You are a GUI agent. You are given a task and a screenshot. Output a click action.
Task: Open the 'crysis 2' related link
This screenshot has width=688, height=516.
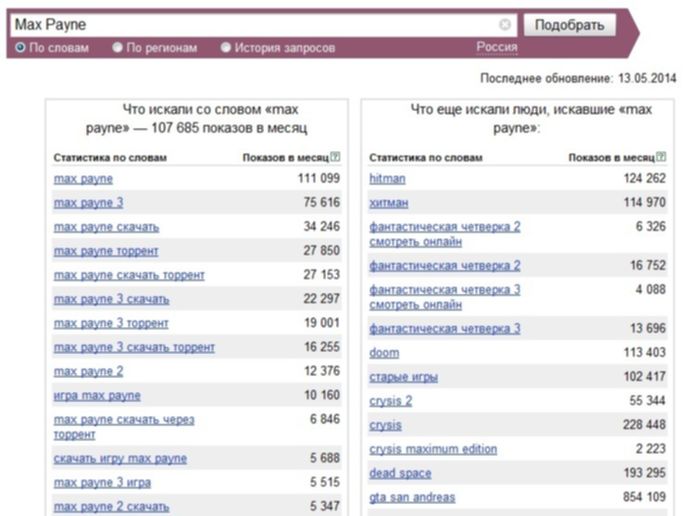pos(391,401)
